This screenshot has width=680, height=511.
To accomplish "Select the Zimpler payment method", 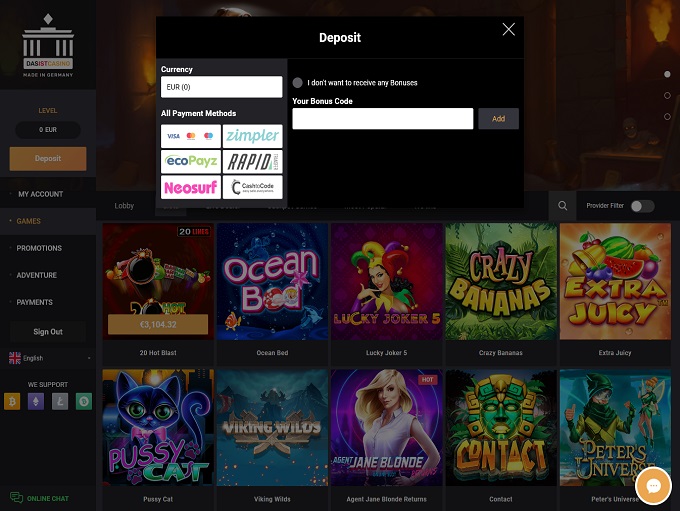I will 252,136.
